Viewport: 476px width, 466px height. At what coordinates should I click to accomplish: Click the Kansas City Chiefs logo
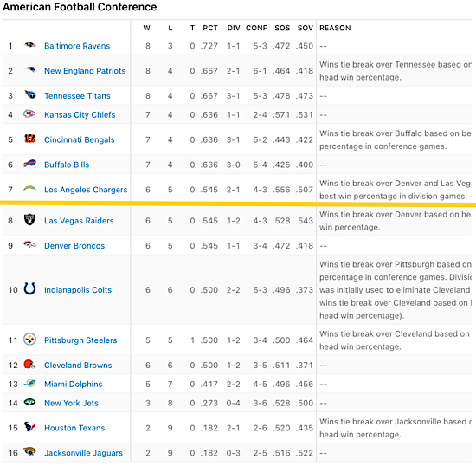(29, 114)
